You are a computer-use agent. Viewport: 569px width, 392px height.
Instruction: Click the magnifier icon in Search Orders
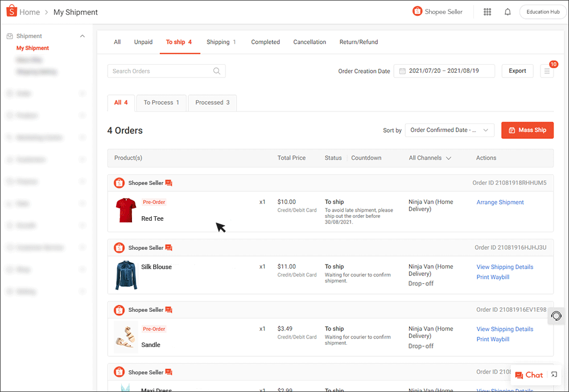(216, 71)
